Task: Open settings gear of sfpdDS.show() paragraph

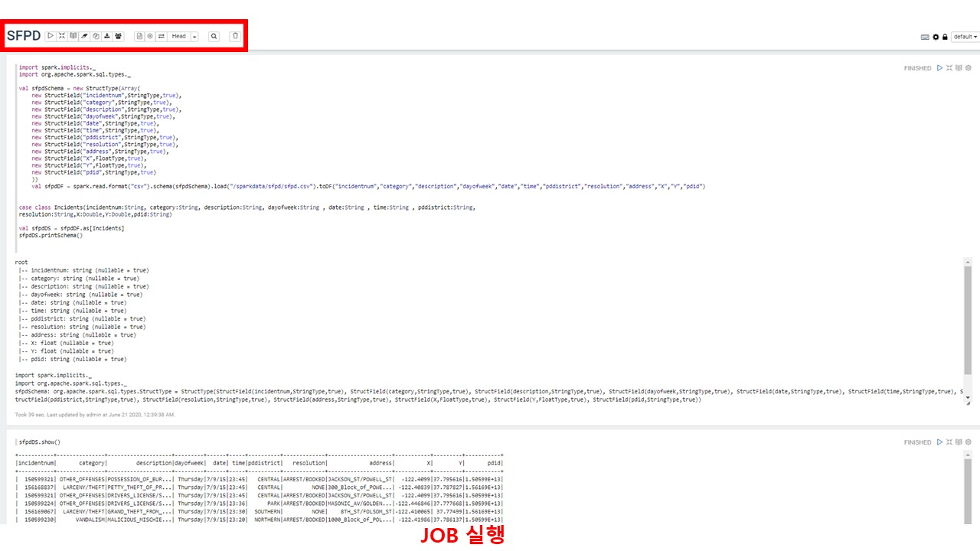Action: tap(968, 442)
